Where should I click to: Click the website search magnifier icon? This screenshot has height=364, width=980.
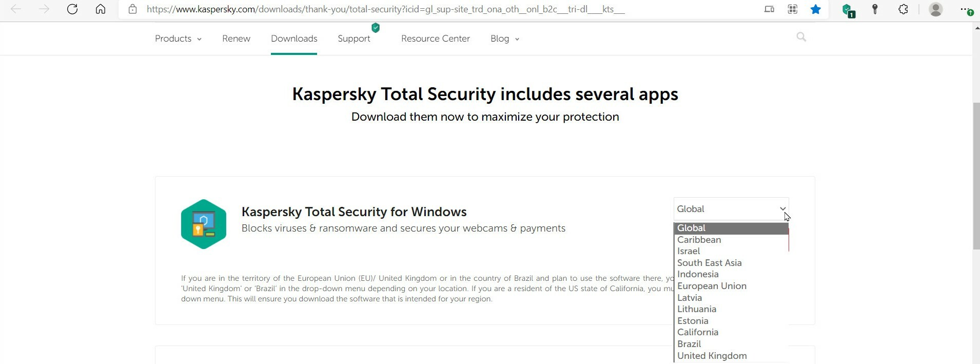pyautogui.click(x=801, y=37)
